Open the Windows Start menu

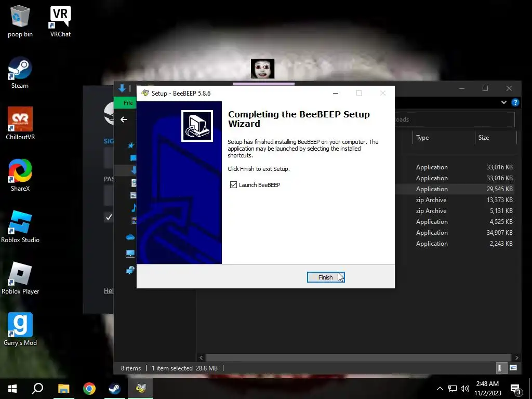pos(12,389)
